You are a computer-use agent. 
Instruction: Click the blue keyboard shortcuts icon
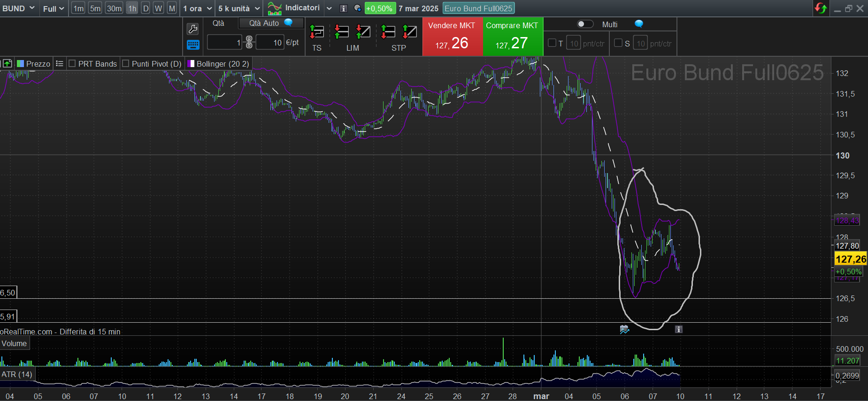[193, 45]
